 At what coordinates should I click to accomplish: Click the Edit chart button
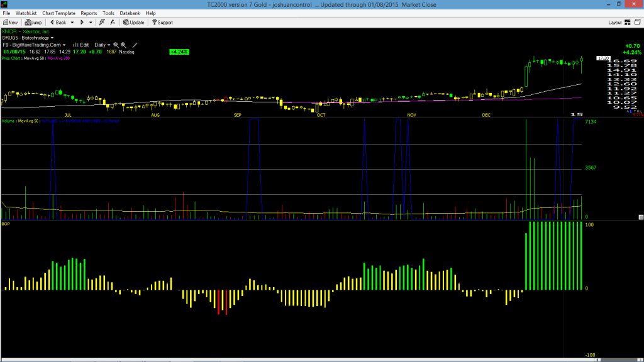[x=81, y=45]
